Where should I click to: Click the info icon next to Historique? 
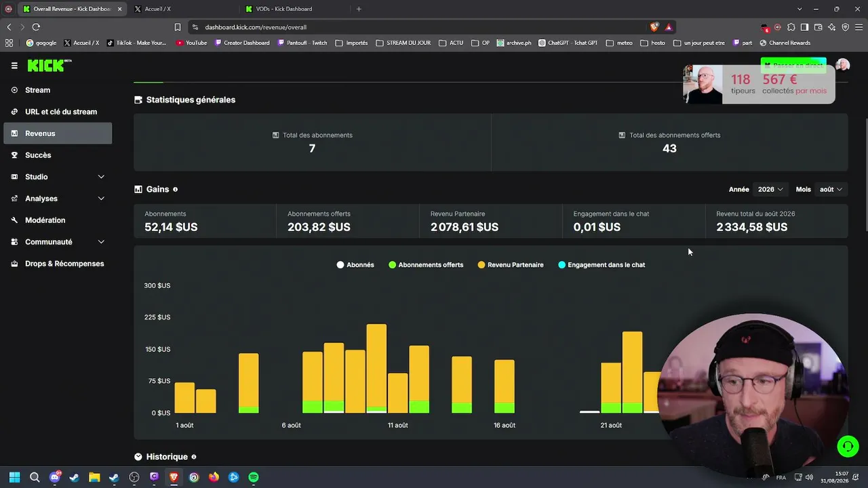click(194, 457)
